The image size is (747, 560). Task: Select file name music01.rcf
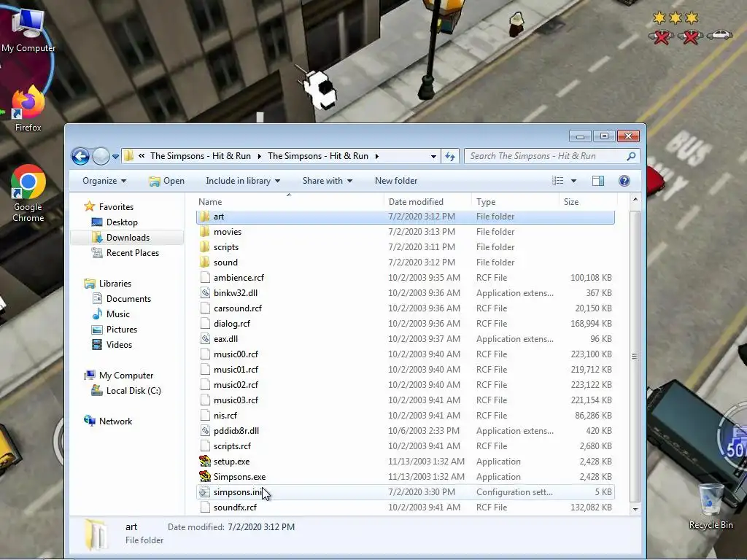point(236,370)
